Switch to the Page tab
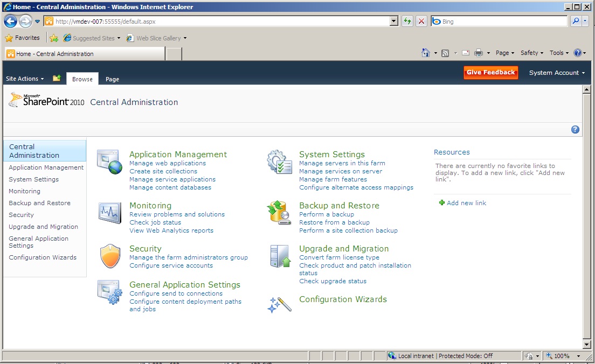The width and height of the screenshot is (595, 364). click(112, 79)
